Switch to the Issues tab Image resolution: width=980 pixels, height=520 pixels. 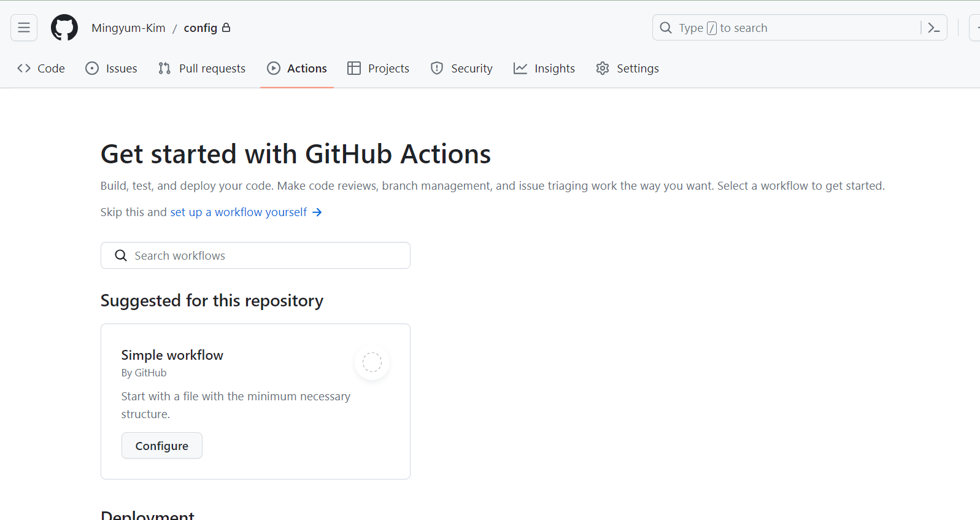(111, 68)
